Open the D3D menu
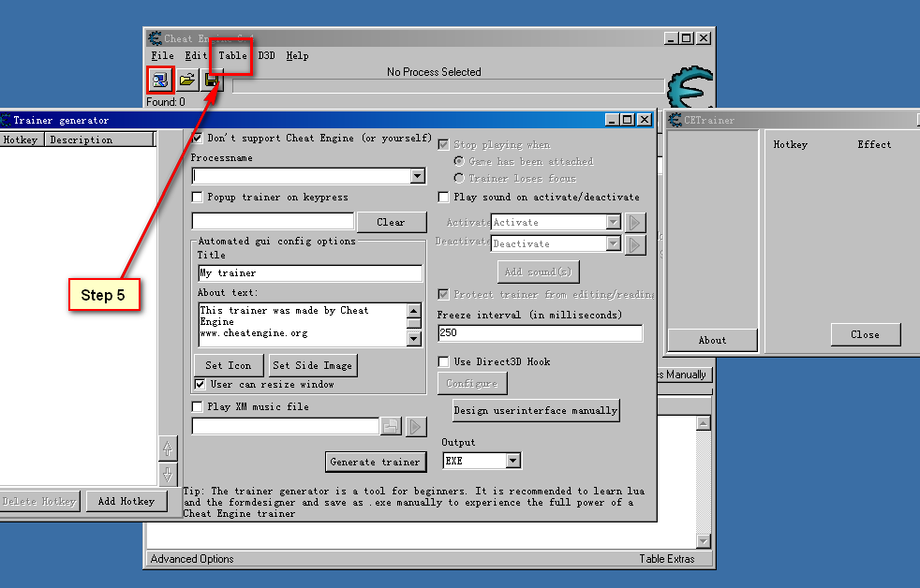The image size is (920, 588). pos(266,55)
